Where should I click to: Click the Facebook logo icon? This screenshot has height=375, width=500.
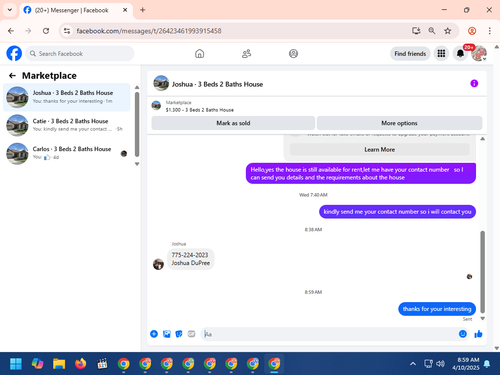coord(14,53)
